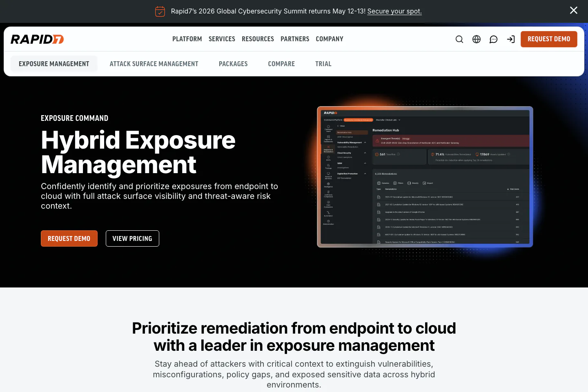This screenshot has height=392, width=588.
Task: Open the search magnifier icon
Action: (x=459, y=39)
